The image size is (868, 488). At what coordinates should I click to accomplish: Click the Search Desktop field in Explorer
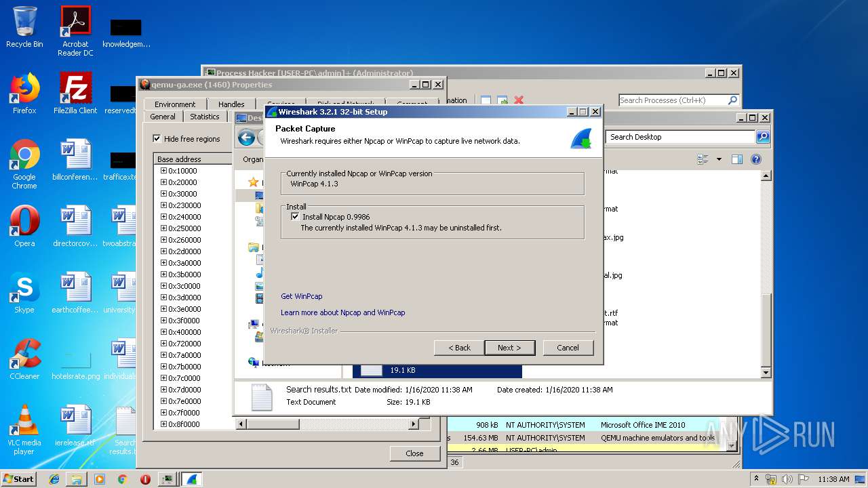[680, 137]
